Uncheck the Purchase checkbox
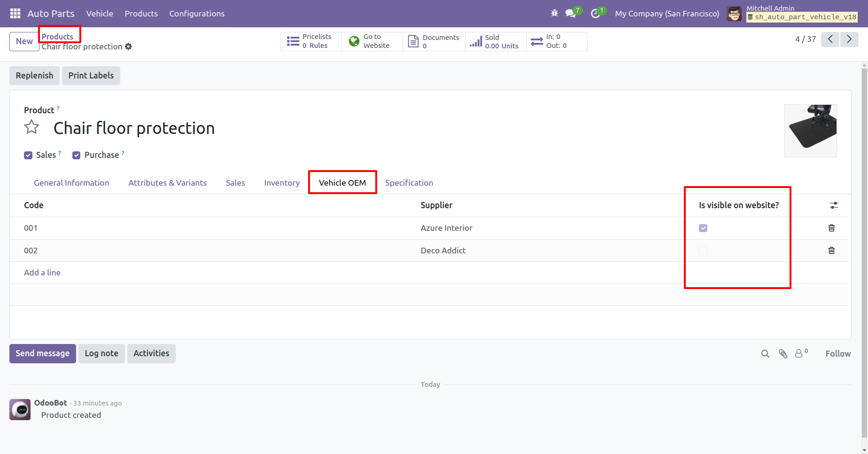868x454 pixels. coord(76,156)
